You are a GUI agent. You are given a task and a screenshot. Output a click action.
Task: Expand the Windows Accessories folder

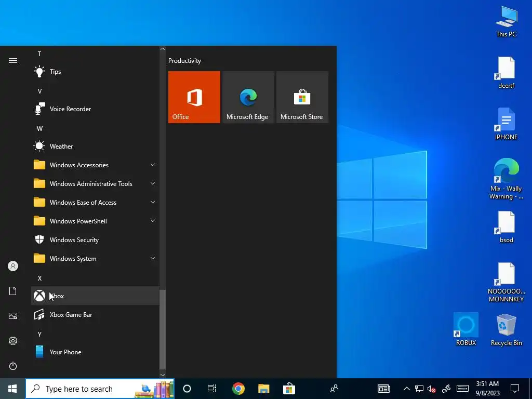95,165
